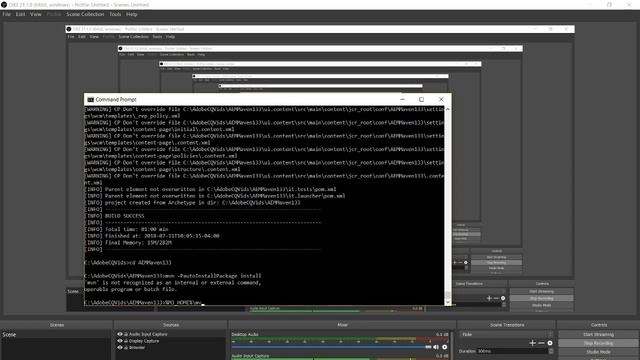Image resolution: width=640 pixels, height=360 pixels.
Task: Mute Desktop Audio speaker icon
Action: click(436, 347)
